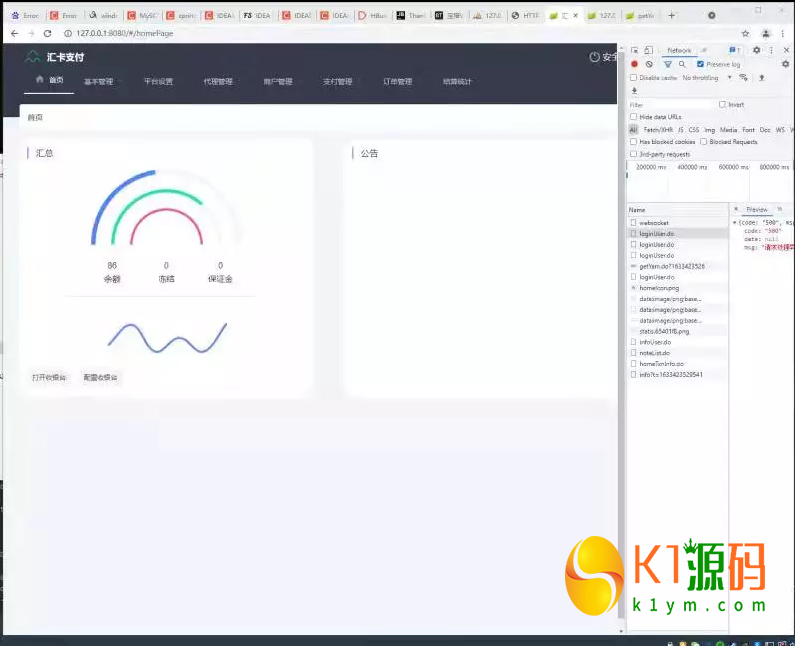The width and height of the screenshot is (795, 646).
Task: Enable the Disable cache checkbox
Action: pyautogui.click(x=633, y=77)
